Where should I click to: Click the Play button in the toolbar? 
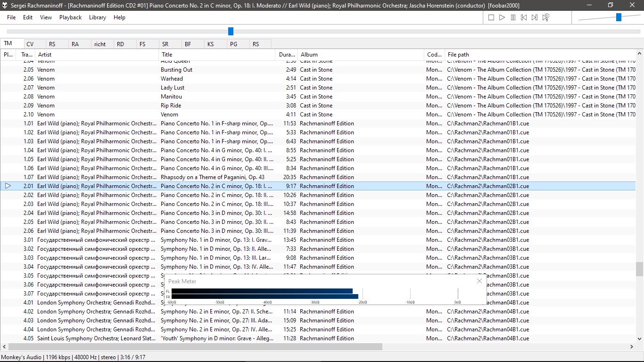click(x=502, y=17)
